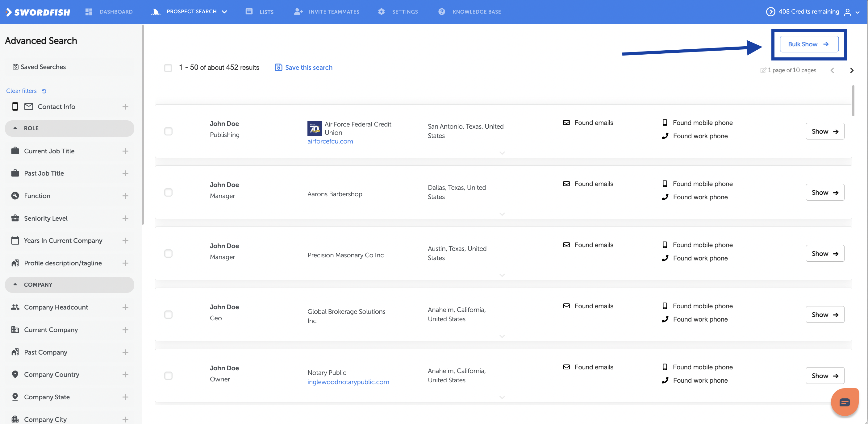
Task: Click the Knowledge Base question mark icon
Action: [441, 12]
